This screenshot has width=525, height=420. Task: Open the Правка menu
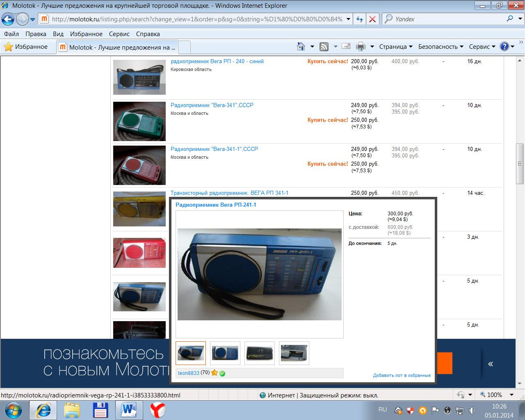tap(36, 34)
